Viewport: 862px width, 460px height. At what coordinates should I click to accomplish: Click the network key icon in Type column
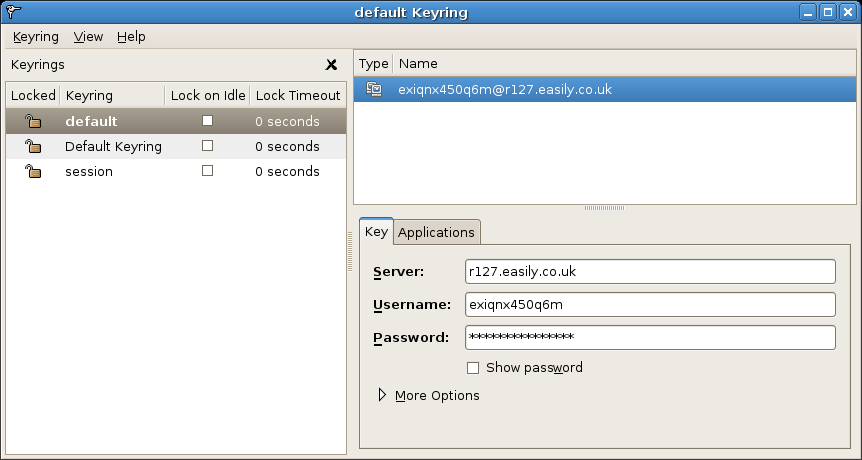pyautogui.click(x=375, y=89)
